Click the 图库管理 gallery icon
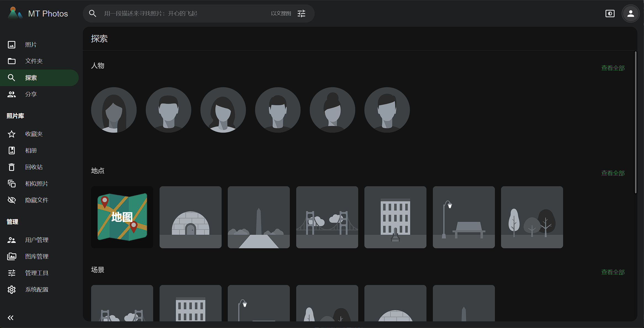The image size is (644, 328). tap(12, 257)
